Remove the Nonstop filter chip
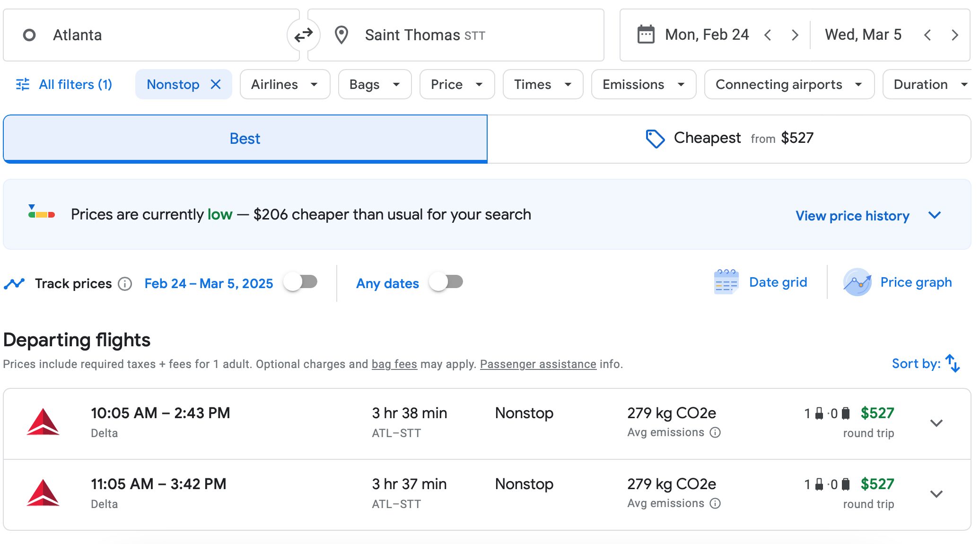980x544 pixels. pos(216,85)
